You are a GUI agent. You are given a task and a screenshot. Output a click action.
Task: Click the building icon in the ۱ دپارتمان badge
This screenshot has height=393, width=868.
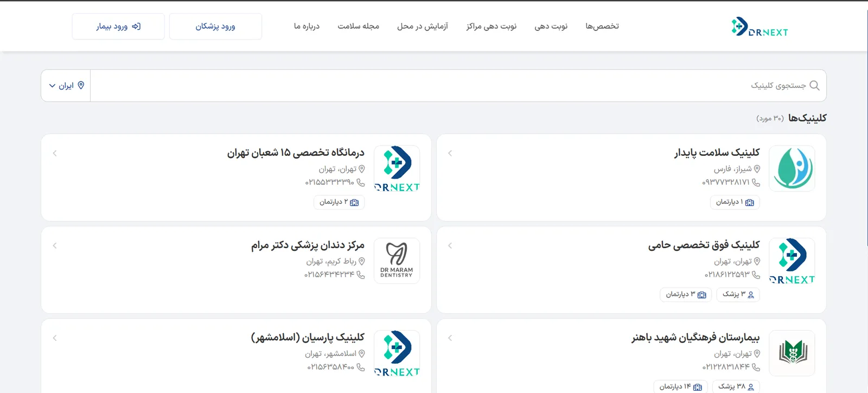750,202
